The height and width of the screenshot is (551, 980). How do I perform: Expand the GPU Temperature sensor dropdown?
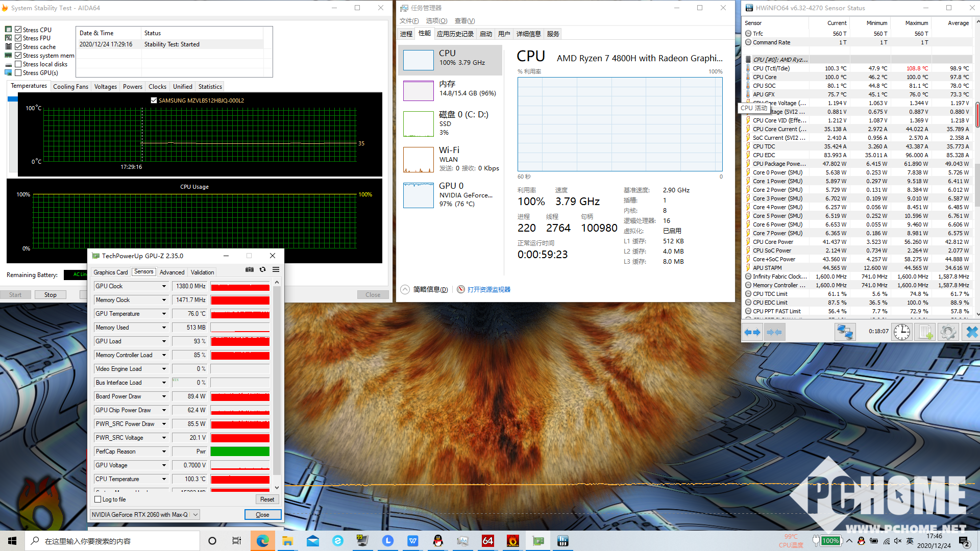pos(164,314)
